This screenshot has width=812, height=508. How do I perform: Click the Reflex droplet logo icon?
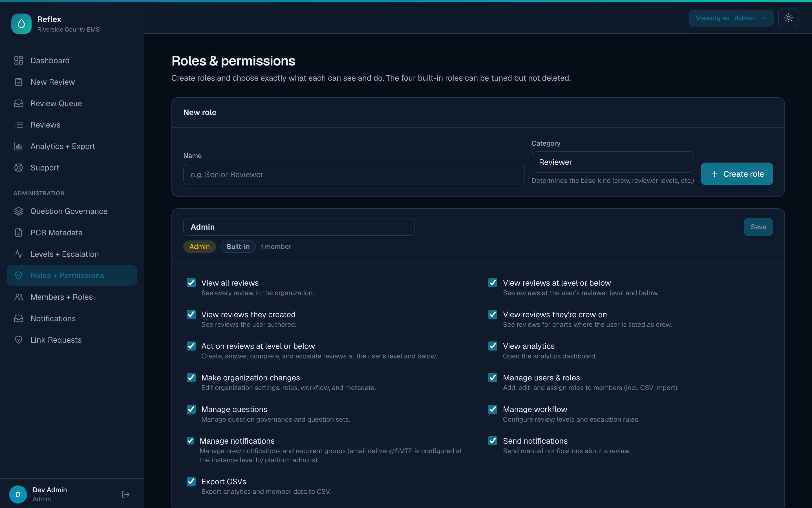point(21,24)
